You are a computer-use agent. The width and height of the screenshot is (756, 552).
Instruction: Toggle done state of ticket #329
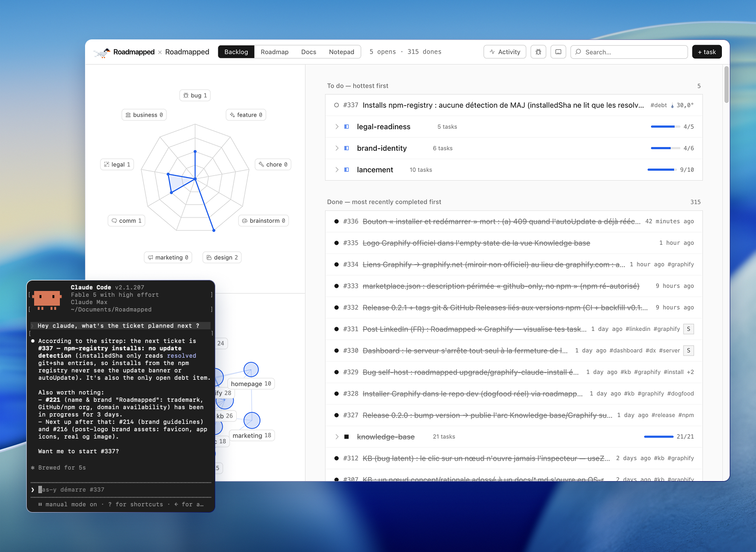pos(337,372)
